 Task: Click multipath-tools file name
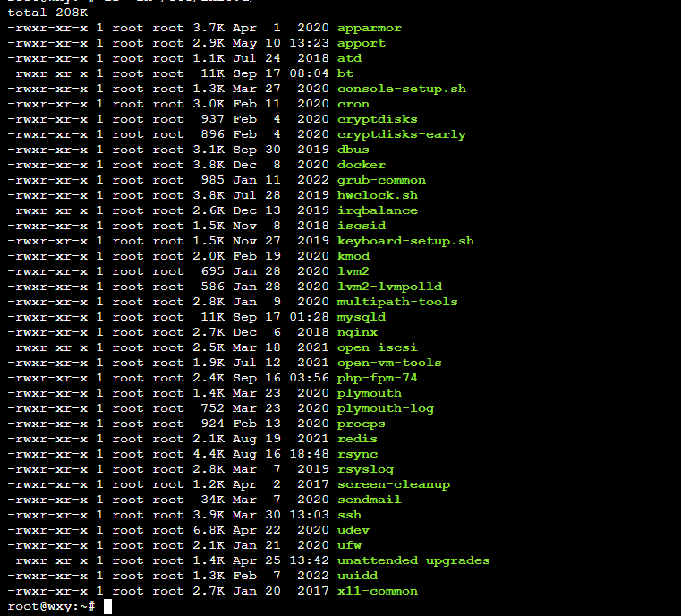pyautogui.click(x=397, y=302)
